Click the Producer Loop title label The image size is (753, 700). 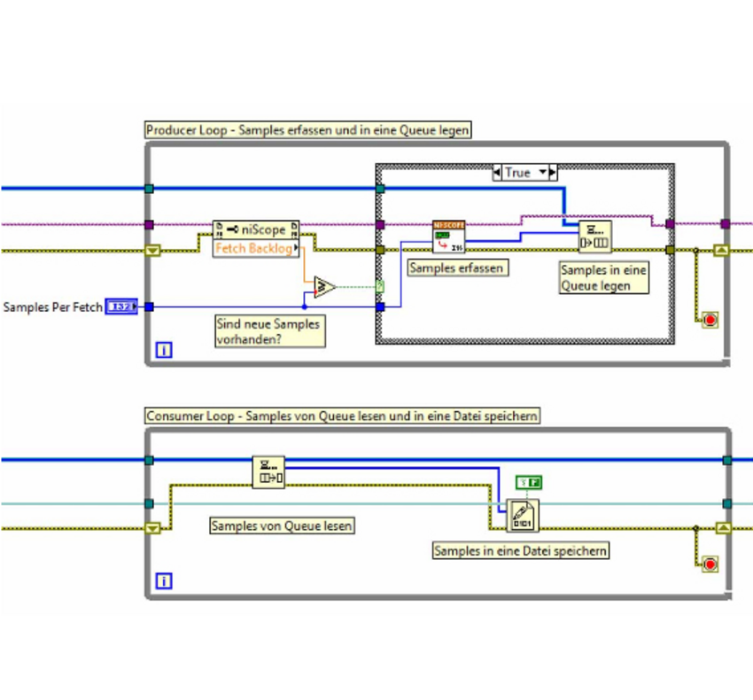pos(307,130)
